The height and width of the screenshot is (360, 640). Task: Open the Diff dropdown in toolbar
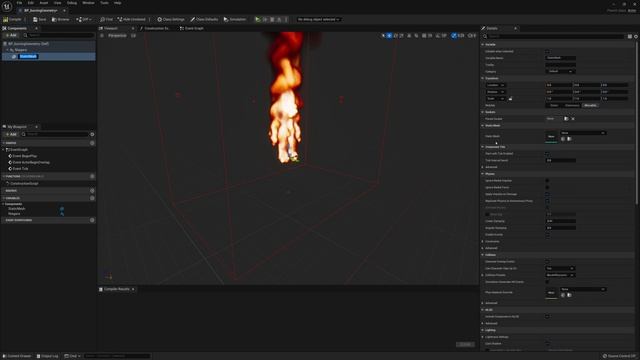click(84, 19)
